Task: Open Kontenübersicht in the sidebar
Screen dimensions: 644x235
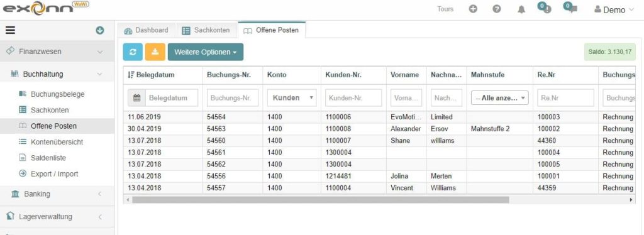Action: tap(57, 142)
